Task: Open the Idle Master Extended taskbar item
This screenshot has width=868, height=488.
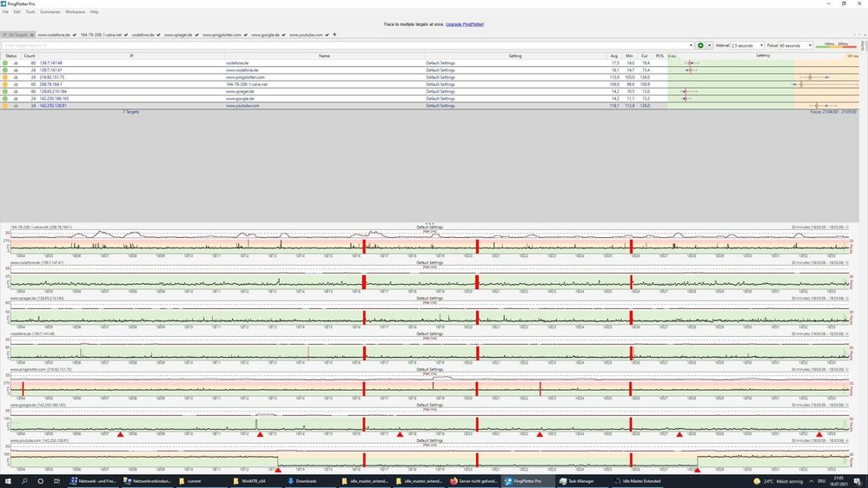Action: pyautogui.click(x=637, y=481)
